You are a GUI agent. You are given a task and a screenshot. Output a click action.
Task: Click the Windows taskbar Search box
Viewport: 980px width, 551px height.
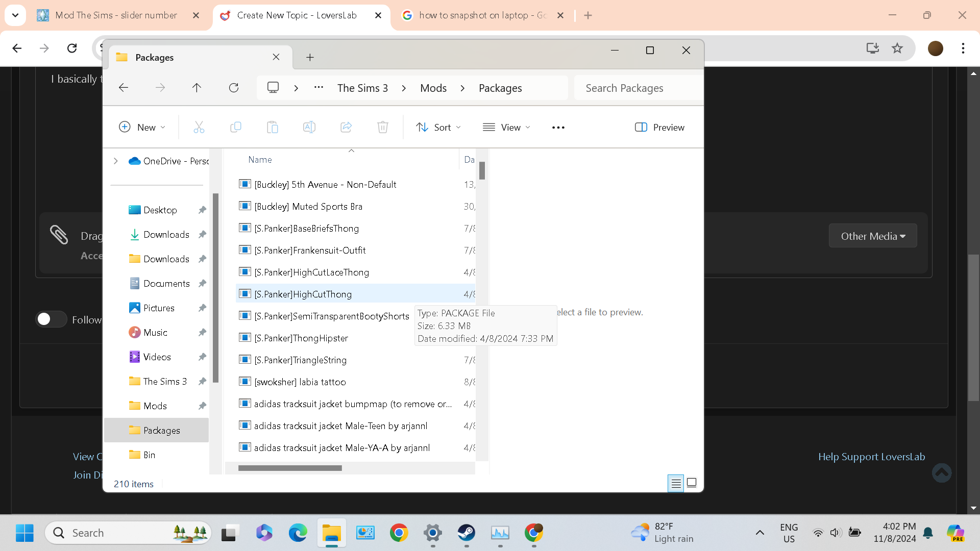(128, 533)
